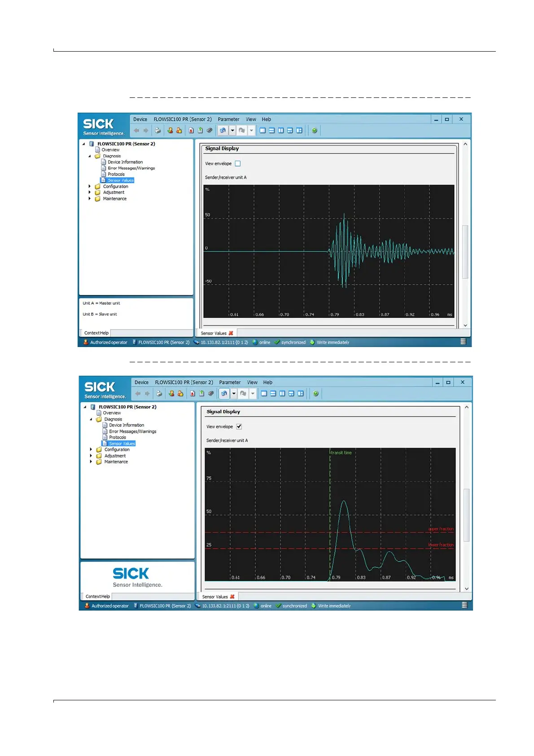The image size is (534, 756).
Task: Expand the Maintenance folder in the upper window
Action: [90, 198]
